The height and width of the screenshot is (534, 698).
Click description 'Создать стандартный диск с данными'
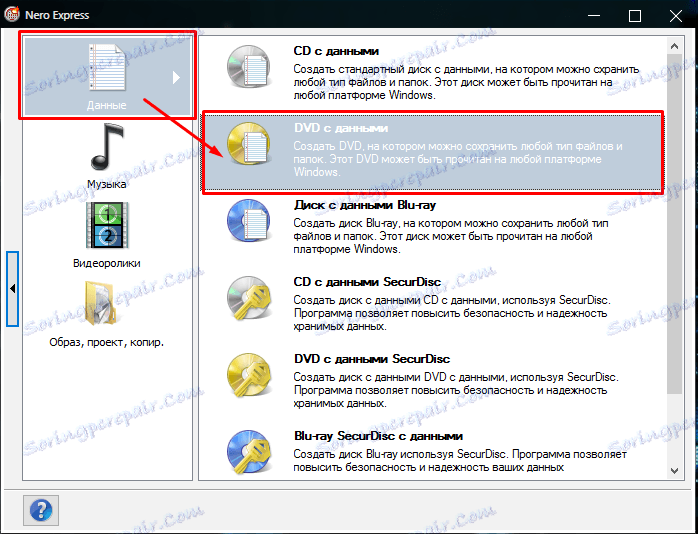(466, 82)
